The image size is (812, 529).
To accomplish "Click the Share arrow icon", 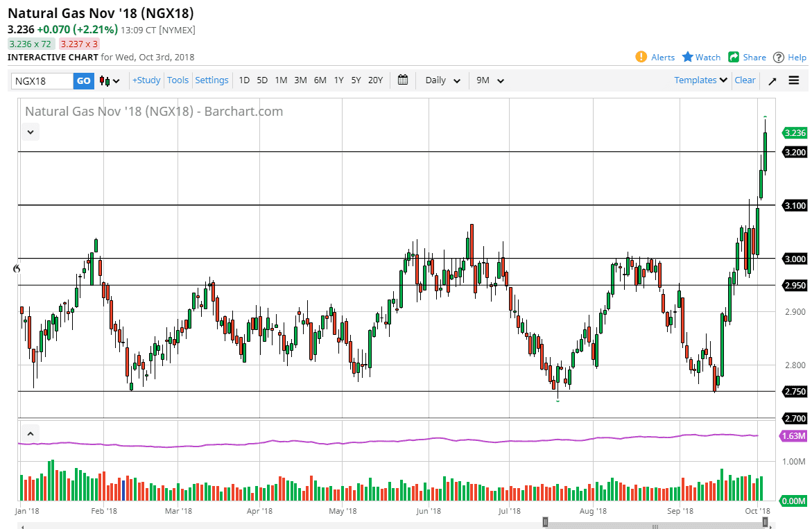I will point(734,57).
